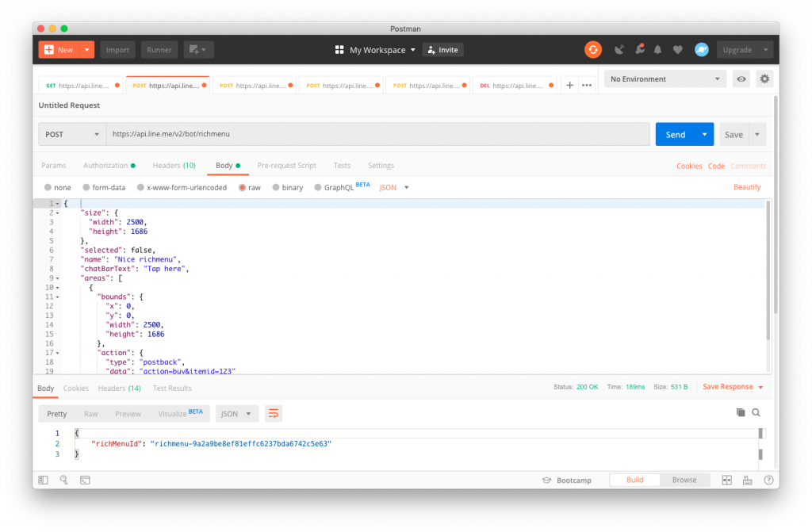Switch to the DEL request tab
812x532 pixels.
click(515, 86)
